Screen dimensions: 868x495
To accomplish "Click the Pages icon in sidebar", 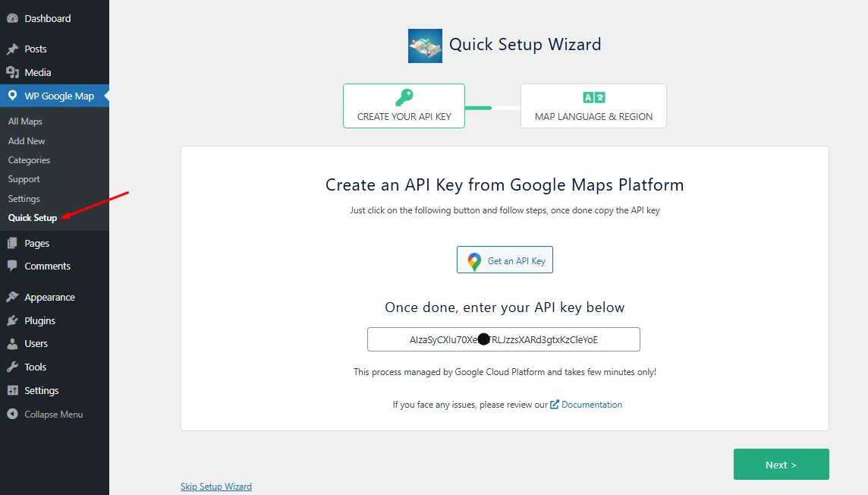I will coord(12,243).
